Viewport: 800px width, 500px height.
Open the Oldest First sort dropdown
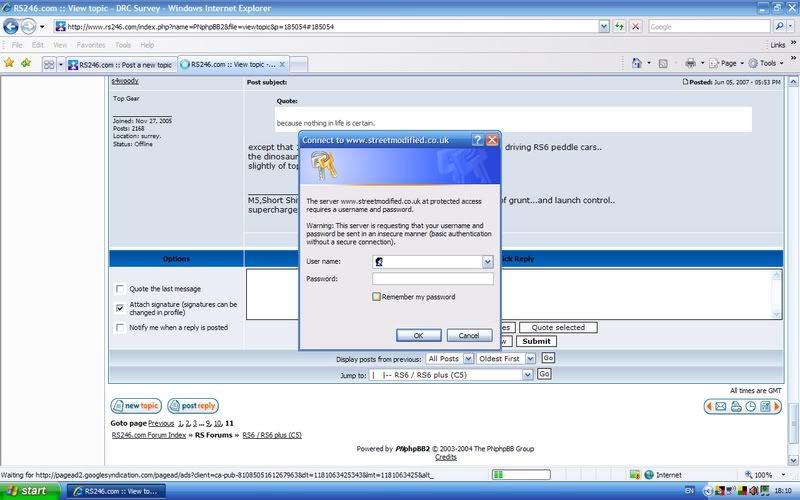[x=530, y=359]
